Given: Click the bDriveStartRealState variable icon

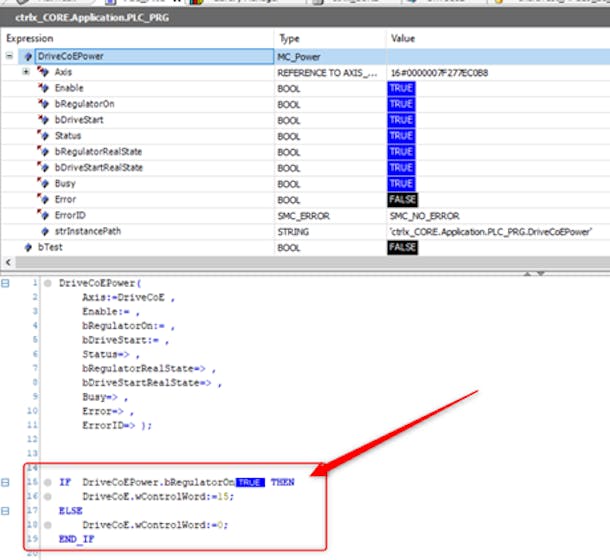Looking at the screenshot, I should (44, 167).
